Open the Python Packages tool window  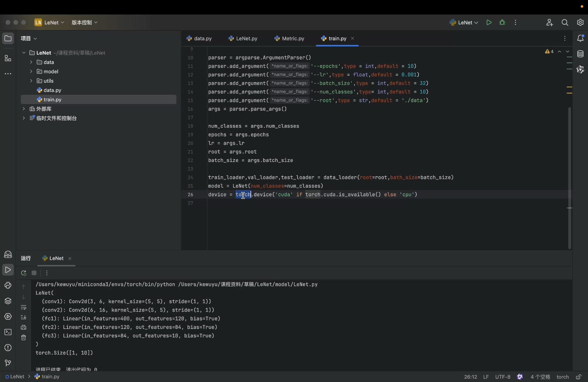coord(8,301)
